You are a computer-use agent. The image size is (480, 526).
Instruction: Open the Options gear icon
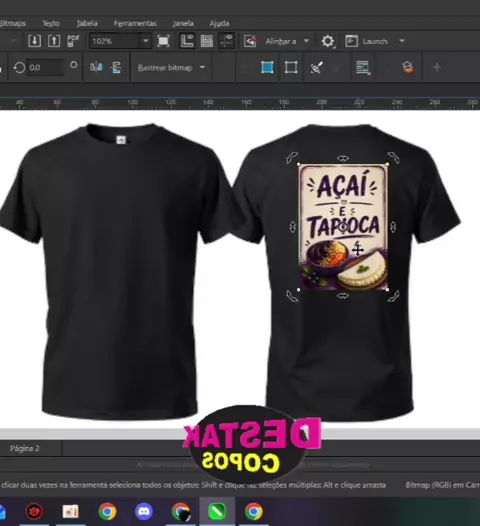(x=328, y=41)
